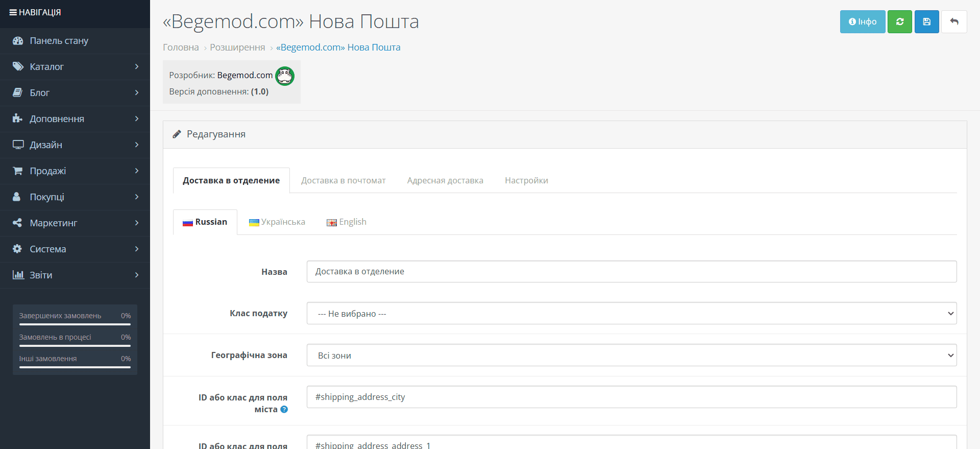Viewport: 980px width, 449px height.
Task: Open the Begemod.com developer link
Action: (x=245, y=75)
